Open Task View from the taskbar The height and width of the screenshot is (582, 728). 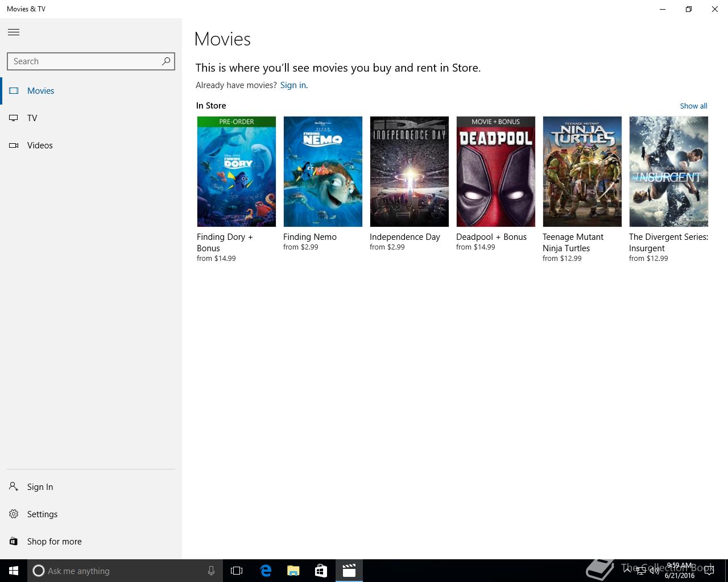[237, 571]
